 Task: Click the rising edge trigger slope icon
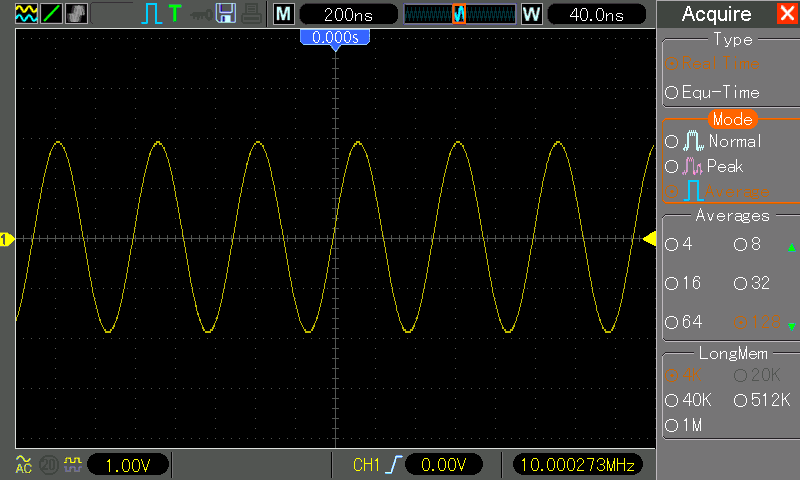[x=394, y=465]
